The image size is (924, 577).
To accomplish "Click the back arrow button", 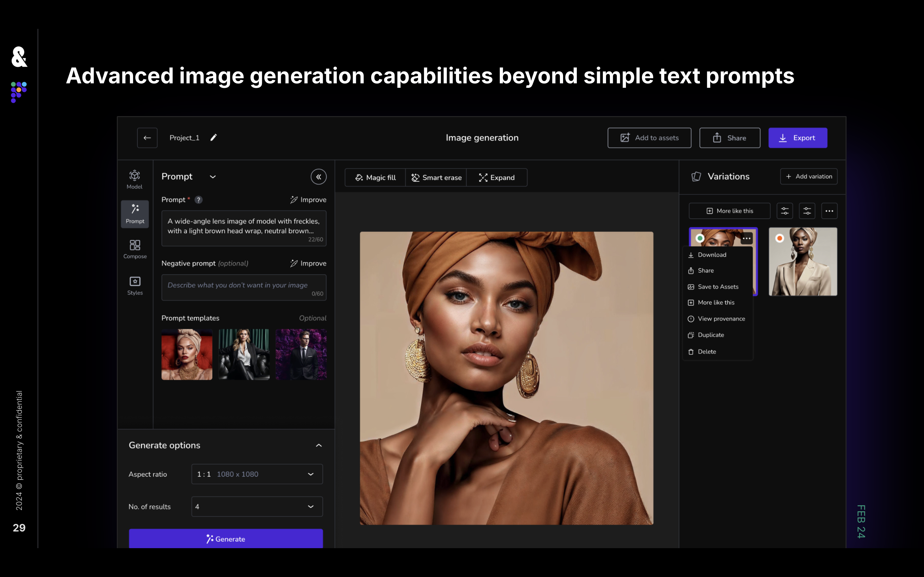I will tap(147, 138).
